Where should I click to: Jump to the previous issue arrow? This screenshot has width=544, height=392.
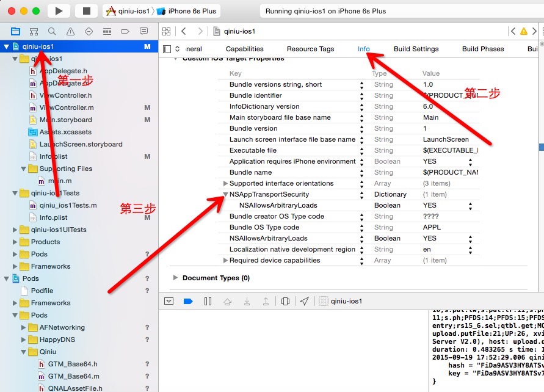coord(513,31)
